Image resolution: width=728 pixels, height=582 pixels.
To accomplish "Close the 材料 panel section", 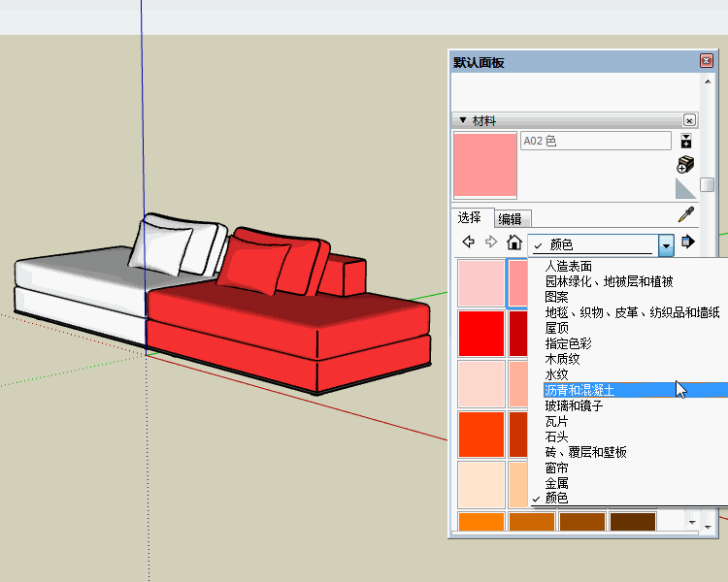I will coord(689,120).
